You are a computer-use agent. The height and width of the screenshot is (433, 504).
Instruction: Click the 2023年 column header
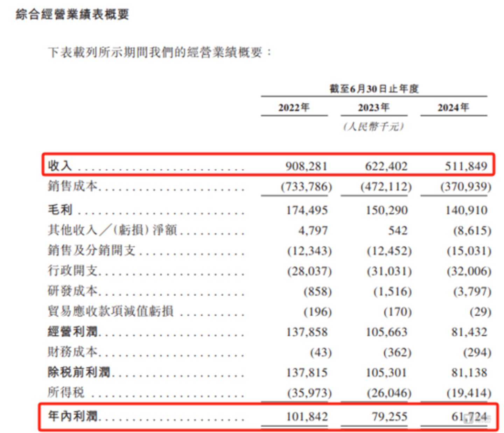(373, 107)
